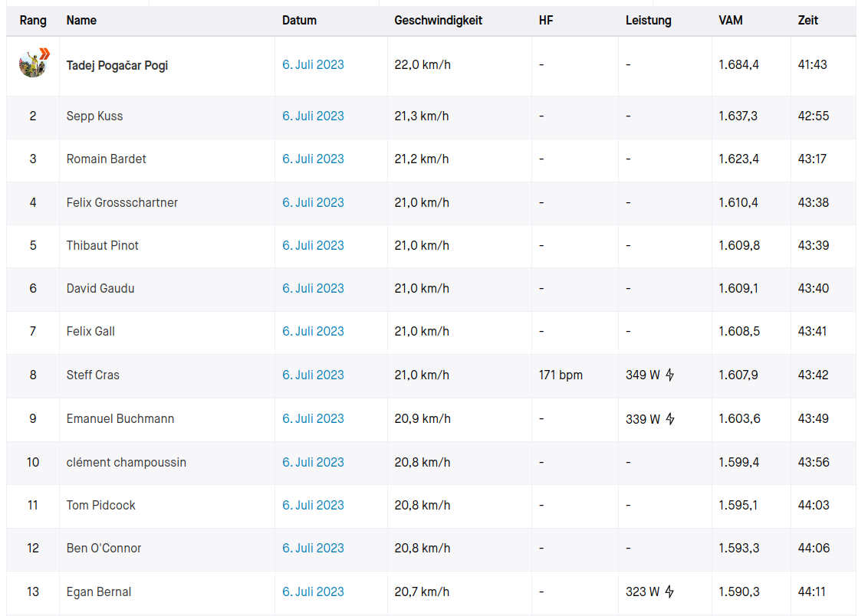Image resolution: width=868 pixels, height=616 pixels.
Task: Open Felix Grossschartner's activity date link
Action: coord(313,202)
